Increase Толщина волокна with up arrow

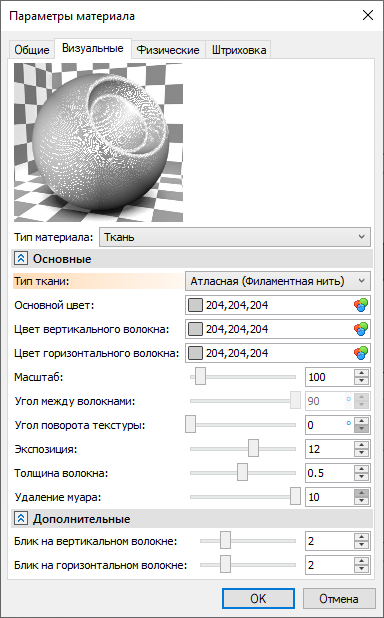pyautogui.click(x=361, y=469)
